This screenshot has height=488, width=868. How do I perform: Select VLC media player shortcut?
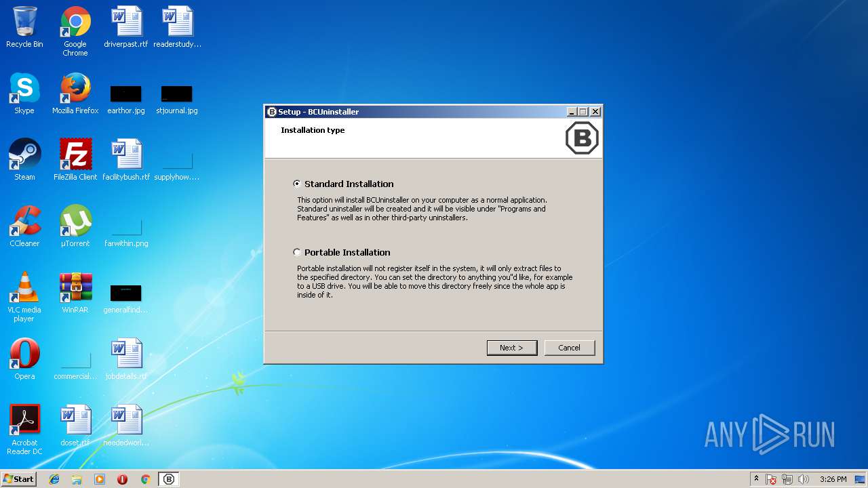(x=24, y=297)
